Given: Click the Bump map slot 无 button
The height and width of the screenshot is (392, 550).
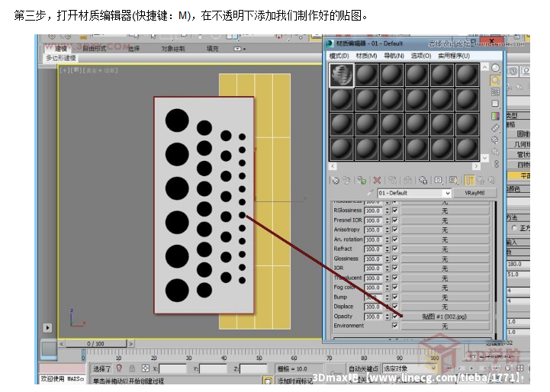Looking at the screenshot, I should (x=445, y=297).
